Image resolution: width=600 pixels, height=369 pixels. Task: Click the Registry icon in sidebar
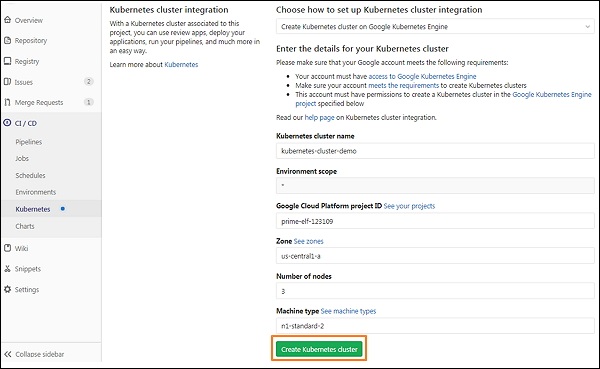(7, 61)
